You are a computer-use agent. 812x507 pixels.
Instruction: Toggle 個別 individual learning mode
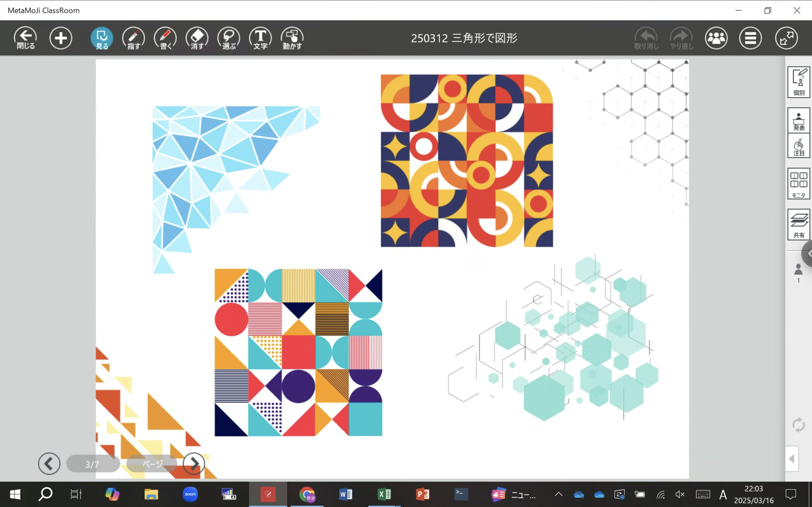798,82
